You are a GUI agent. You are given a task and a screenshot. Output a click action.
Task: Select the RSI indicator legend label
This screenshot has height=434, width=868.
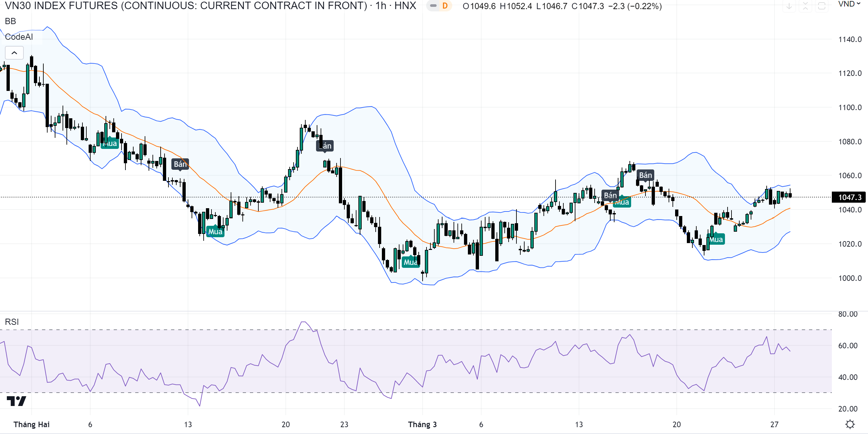(12, 322)
